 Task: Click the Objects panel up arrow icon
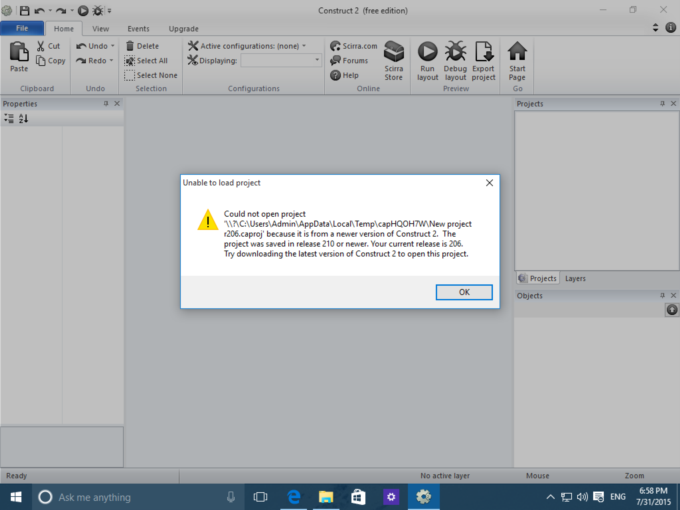[672, 310]
